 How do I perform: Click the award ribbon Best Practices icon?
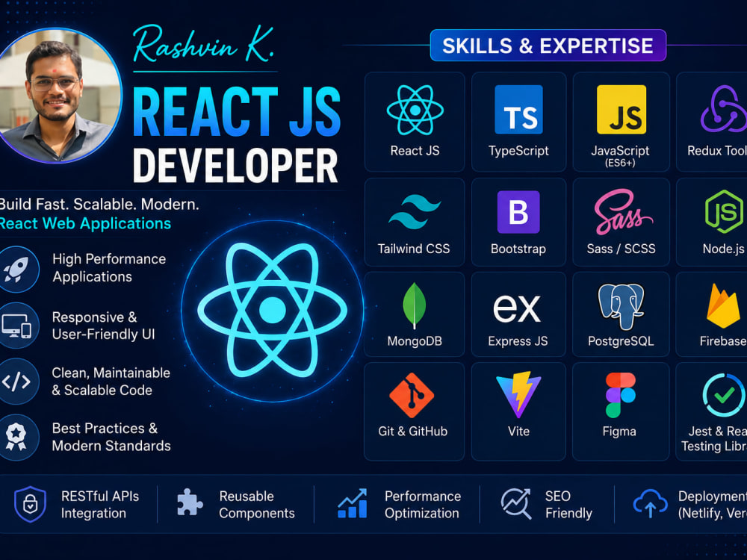tap(16, 437)
